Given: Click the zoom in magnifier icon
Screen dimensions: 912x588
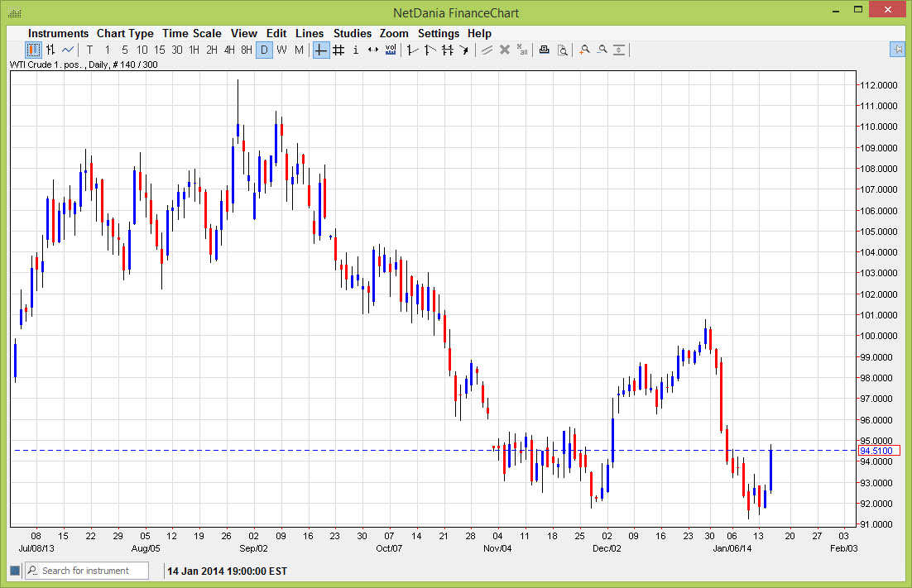Looking at the screenshot, I should coord(583,50).
